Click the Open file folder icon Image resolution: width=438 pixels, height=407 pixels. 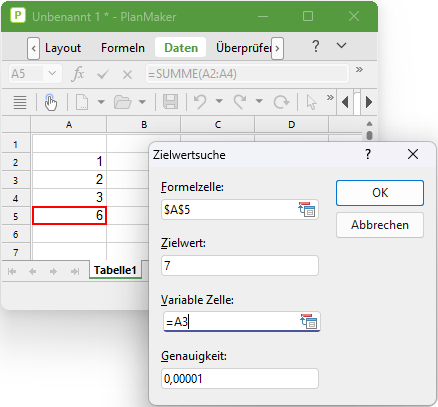[123, 102]
